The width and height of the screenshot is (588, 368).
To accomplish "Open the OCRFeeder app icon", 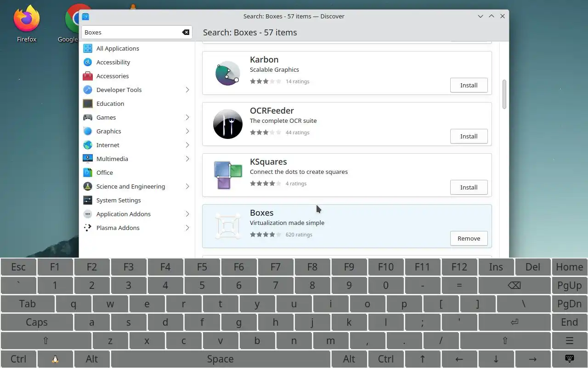I will click(228, 124).
